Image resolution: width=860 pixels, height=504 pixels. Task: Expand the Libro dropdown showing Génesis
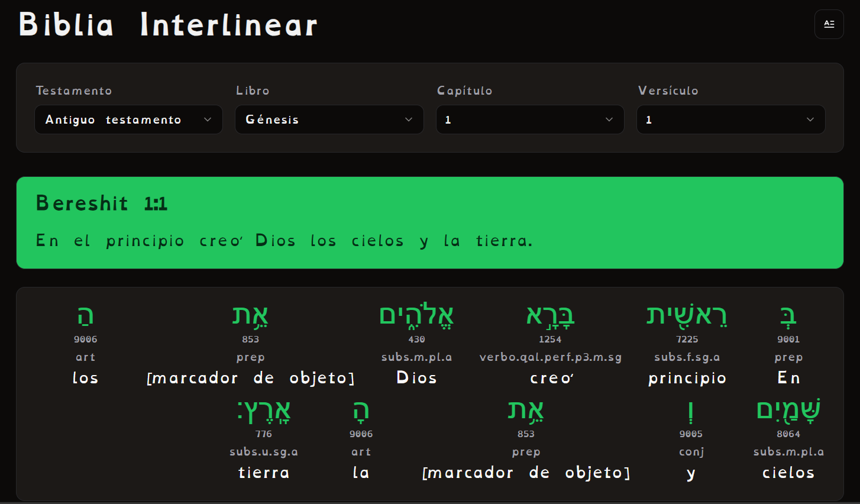click(x=329, y=119)
